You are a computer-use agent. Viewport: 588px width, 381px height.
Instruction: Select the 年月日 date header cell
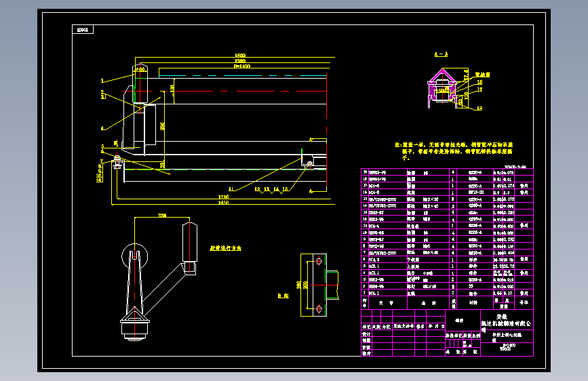pos(436,327)
